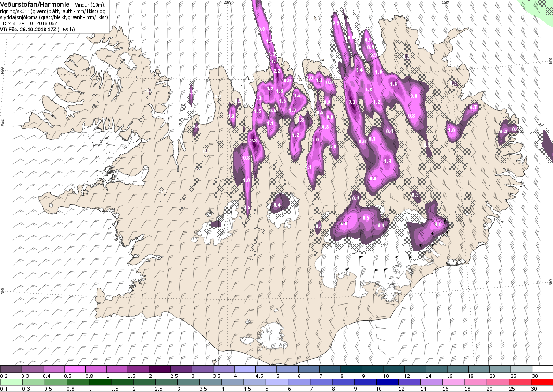
Task: Click the snow legend swatch starting at 12
Action: tap(415, 369)
